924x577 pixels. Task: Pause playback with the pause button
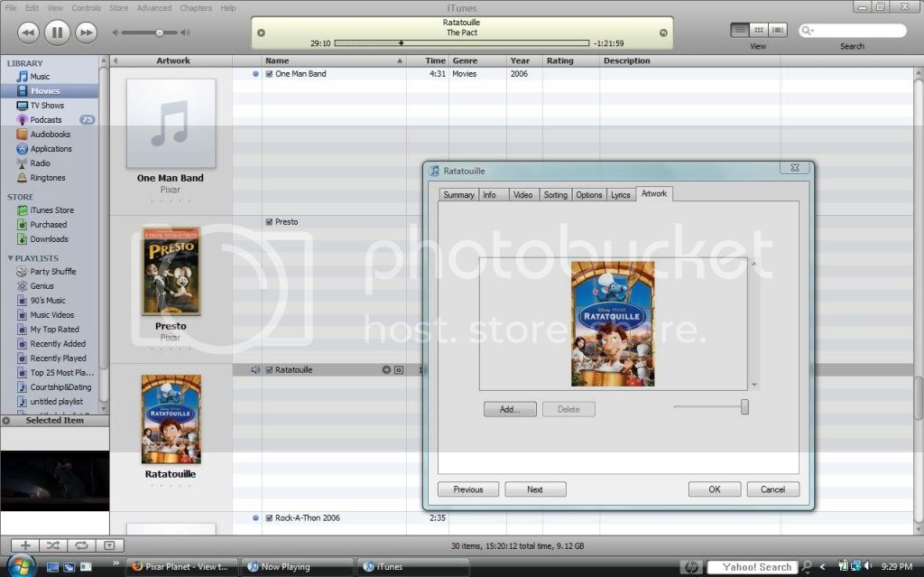point(56,33)
